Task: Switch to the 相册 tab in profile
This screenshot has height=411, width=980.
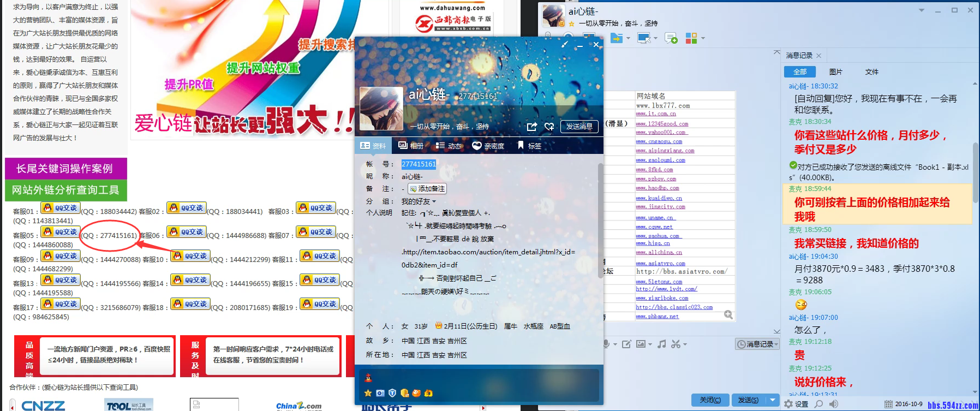Action: tap(411, 146)
